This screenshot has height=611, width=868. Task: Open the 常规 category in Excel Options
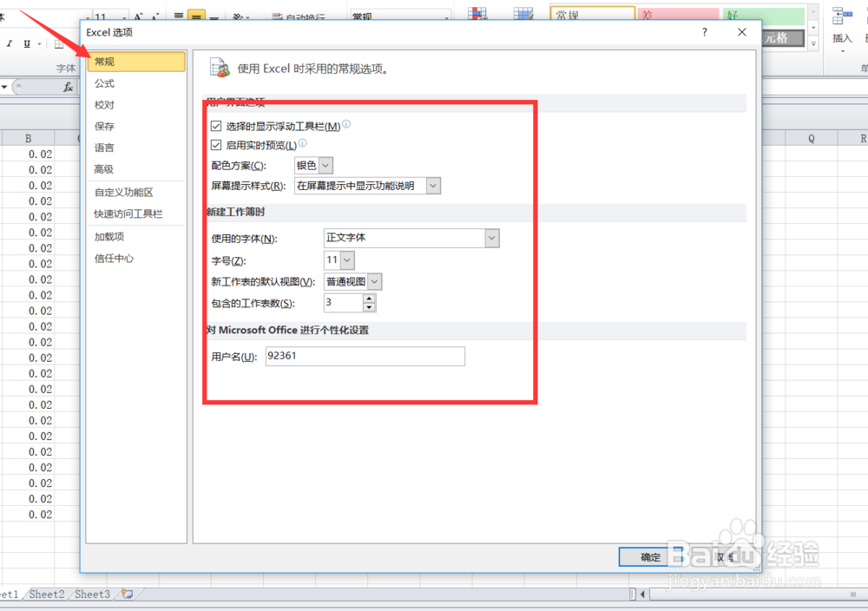coord(136,62)
